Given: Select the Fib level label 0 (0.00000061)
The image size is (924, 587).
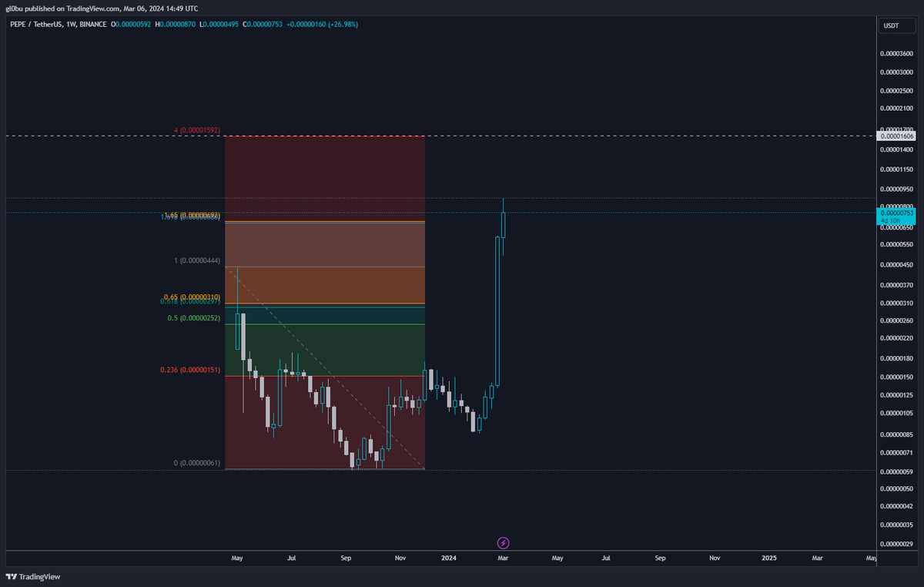Looking at the screenshot, I should [197, 463].
